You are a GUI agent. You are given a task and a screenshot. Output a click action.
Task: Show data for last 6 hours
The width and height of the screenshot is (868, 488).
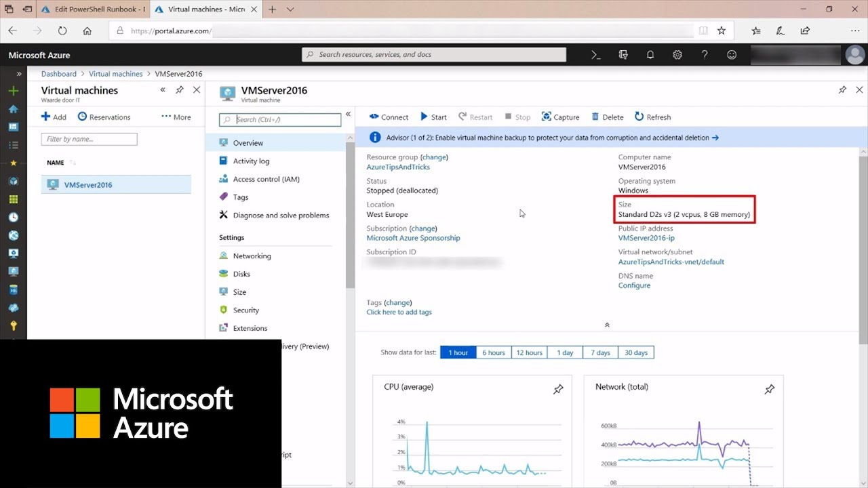(494, 352)
